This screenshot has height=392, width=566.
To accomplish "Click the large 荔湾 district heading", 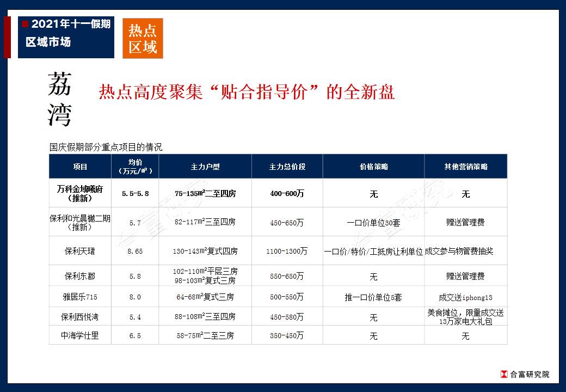I will coord(59,99).
